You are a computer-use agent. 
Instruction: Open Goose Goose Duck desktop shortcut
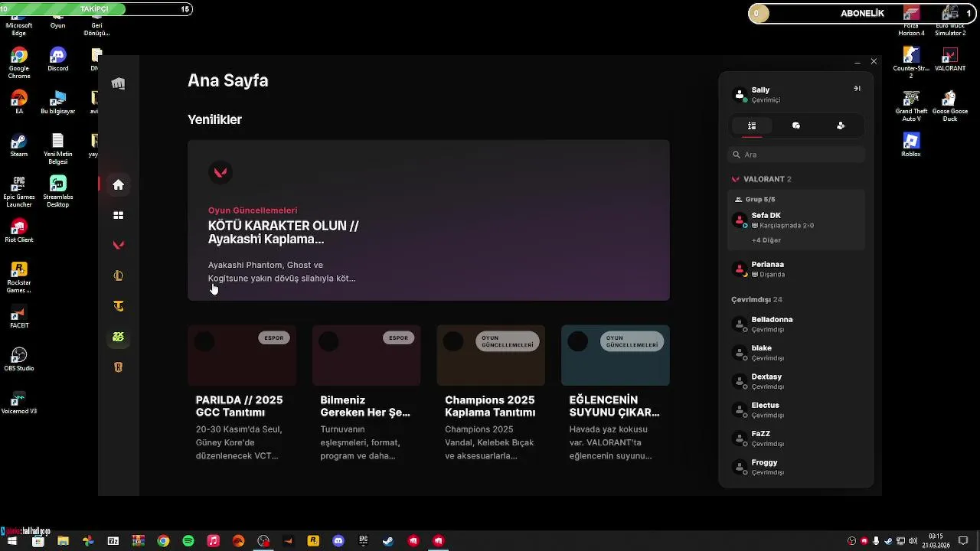click(x=950, y=106)
